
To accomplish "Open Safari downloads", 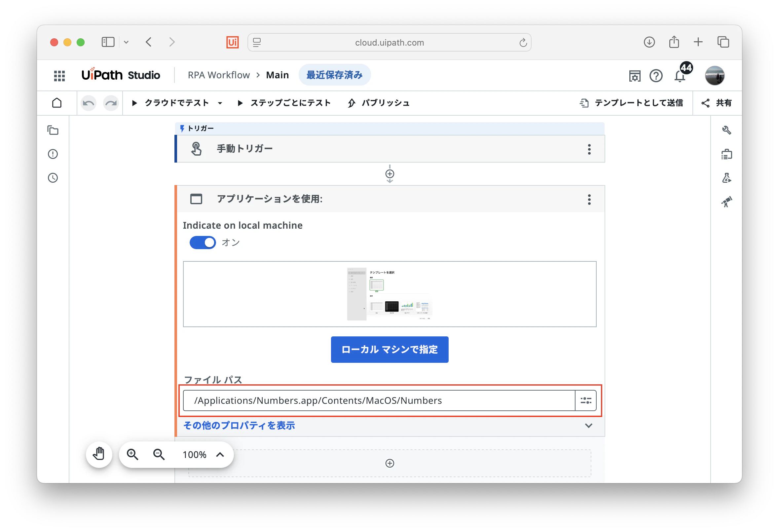I will (649, 42).
